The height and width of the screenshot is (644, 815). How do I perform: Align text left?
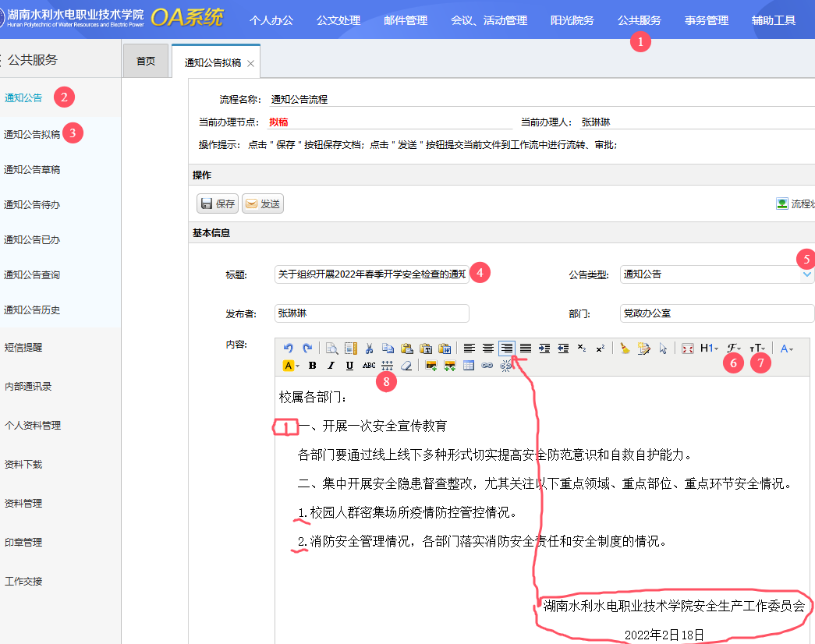click(x=470, y=349)
